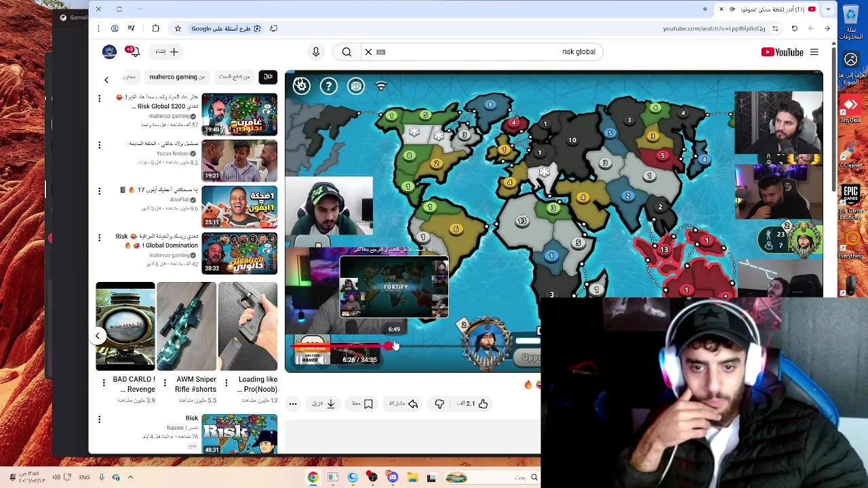Bookmark page with Chrome star icon
This screenshot has width=868, height=488.
(178, 28)
